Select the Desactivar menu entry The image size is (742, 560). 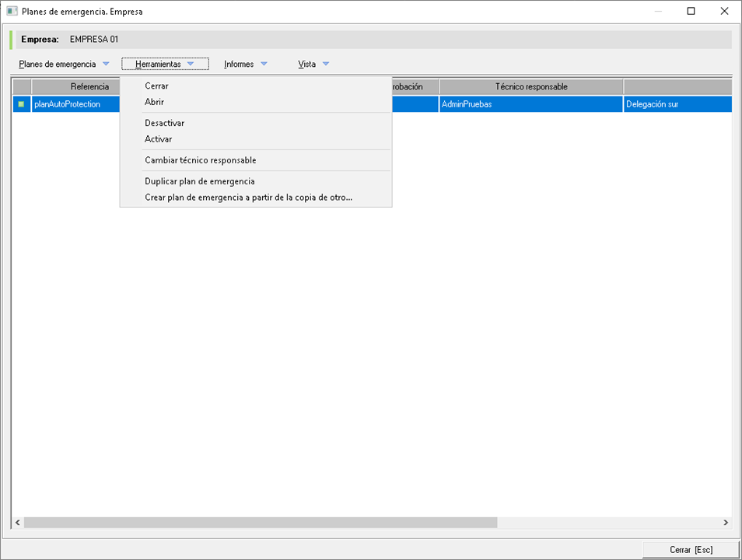(164, 123)
